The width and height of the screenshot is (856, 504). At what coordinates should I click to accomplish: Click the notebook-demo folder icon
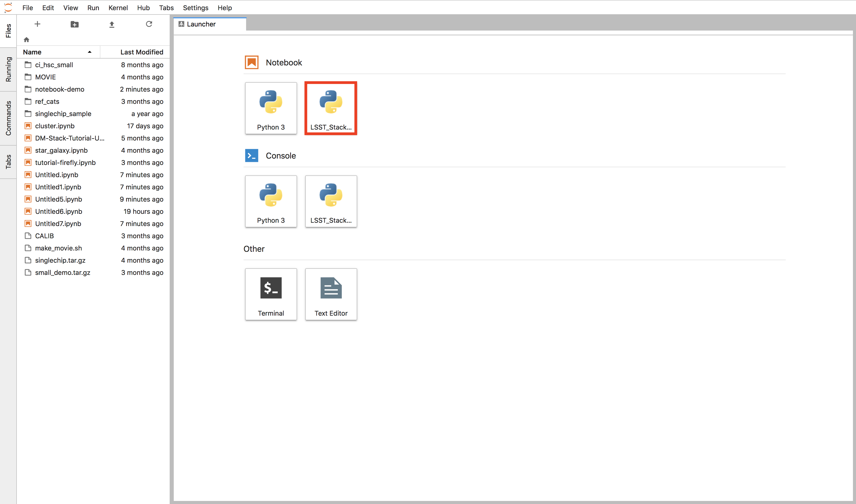[28, 89]
